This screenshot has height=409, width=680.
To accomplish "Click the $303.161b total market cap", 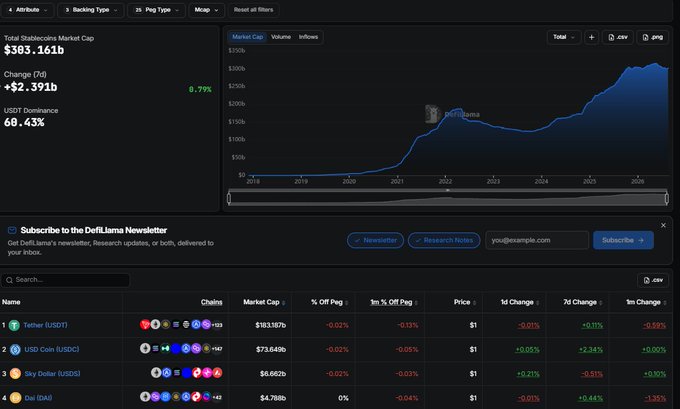I will click(x=34, y=50).
